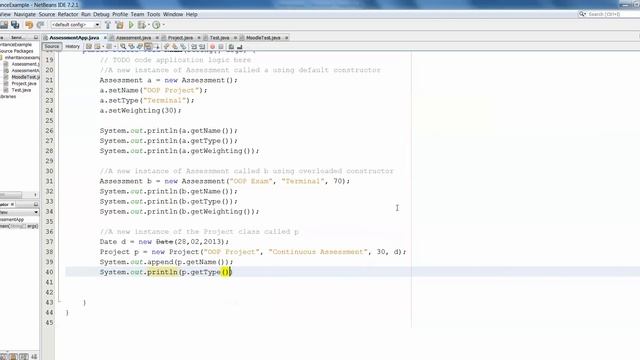640x360 pixels.
Task: Click line number 40 in gutter
Action: point(49,272)
